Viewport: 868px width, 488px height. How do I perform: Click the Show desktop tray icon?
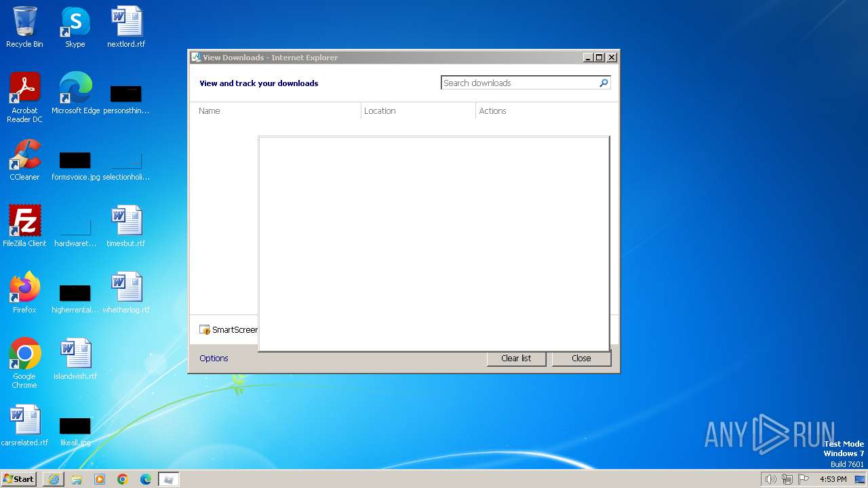[x=860, y=479]
